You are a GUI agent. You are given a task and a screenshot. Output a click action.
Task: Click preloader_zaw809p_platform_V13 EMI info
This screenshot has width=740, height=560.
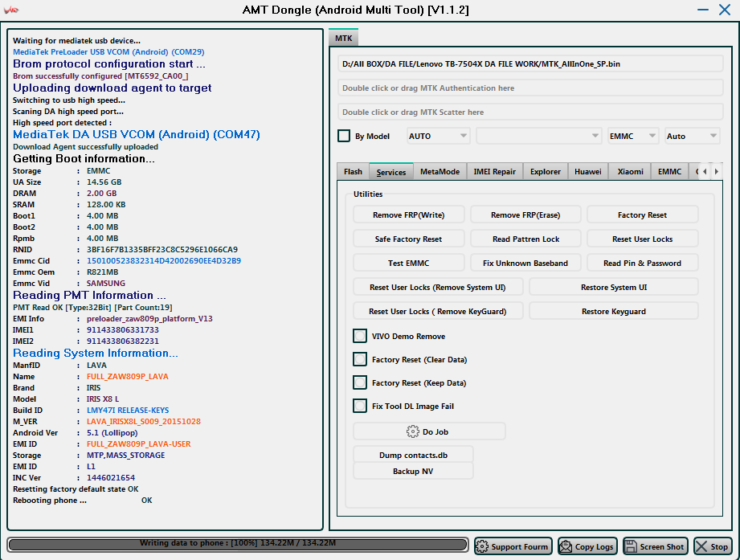coord(149,318)
